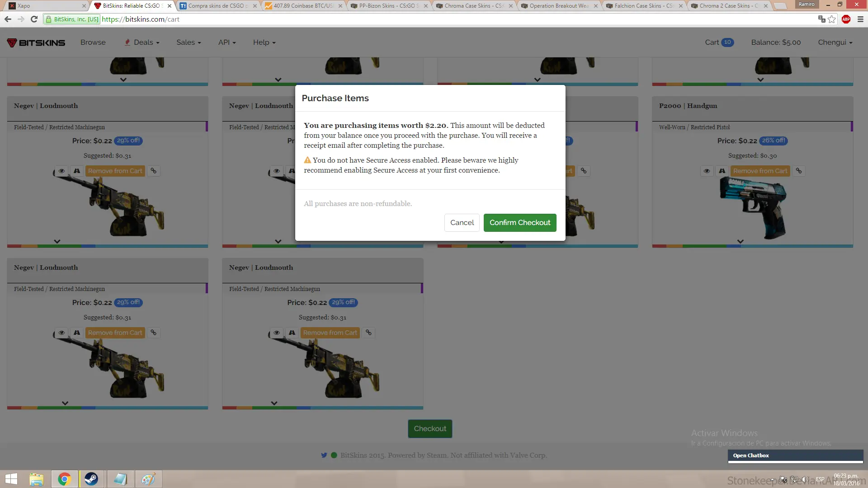Click the eye icon on the P2000 Handgun card

point(707,171)
